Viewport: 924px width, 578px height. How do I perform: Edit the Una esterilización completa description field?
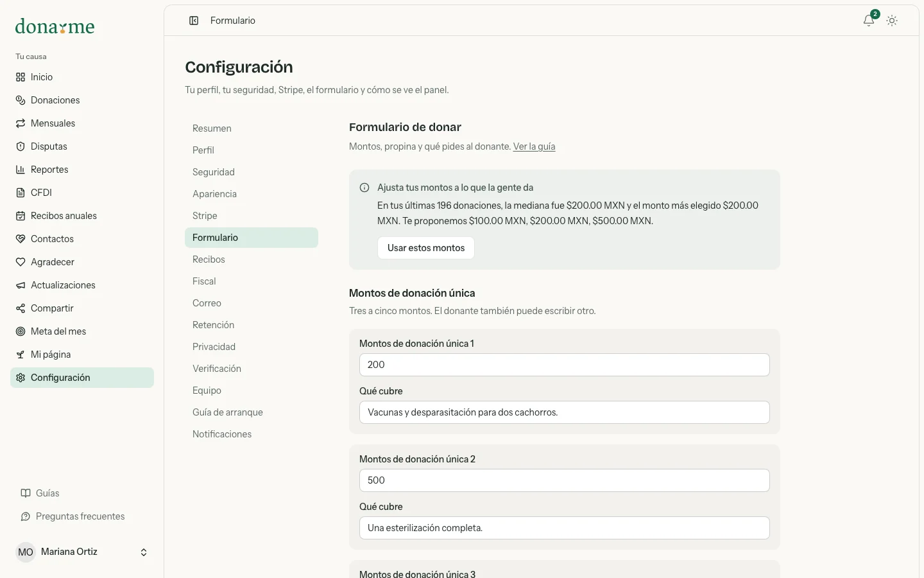[565, 528]
